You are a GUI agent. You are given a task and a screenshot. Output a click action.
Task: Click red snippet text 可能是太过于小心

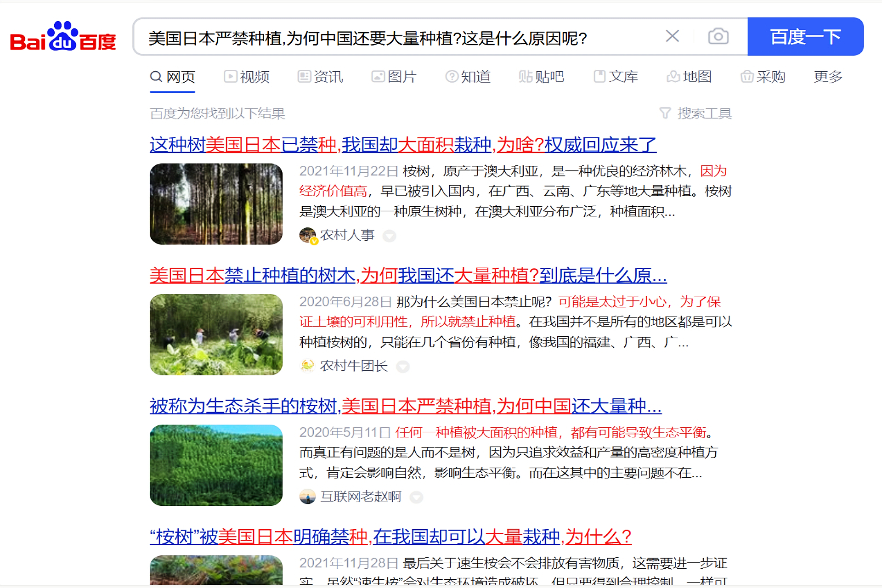click(612, 302)
